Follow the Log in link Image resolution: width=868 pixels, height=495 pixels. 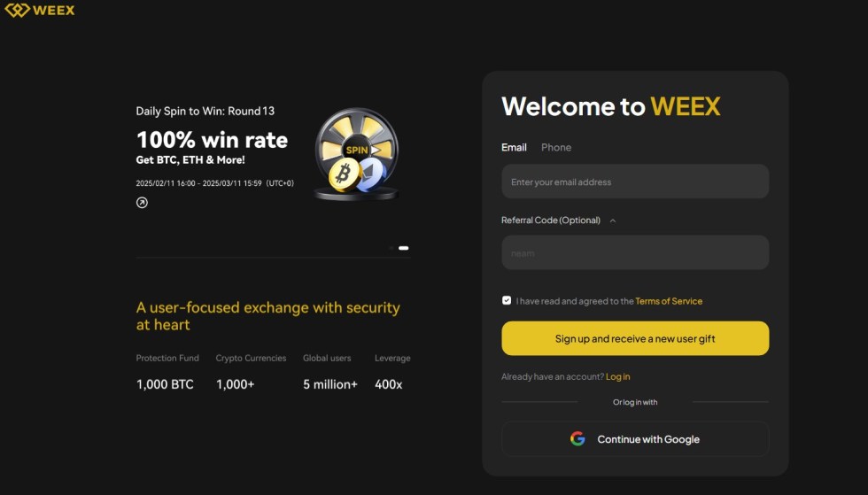click(618, 377)
